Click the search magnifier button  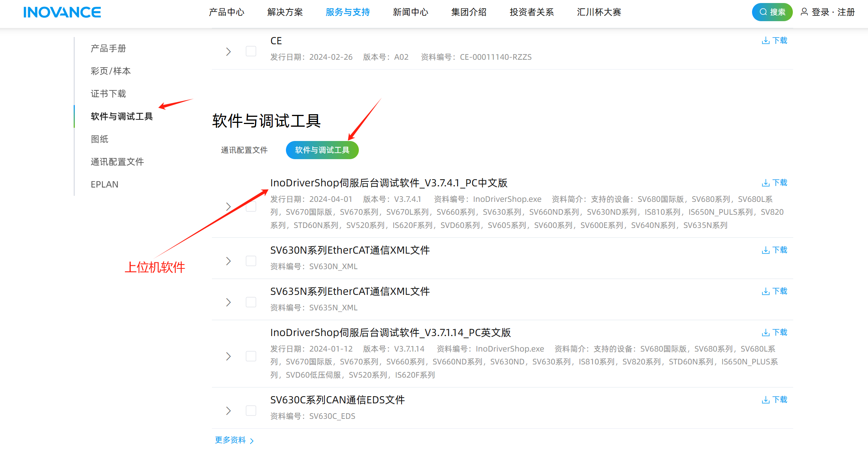[772, 12]
